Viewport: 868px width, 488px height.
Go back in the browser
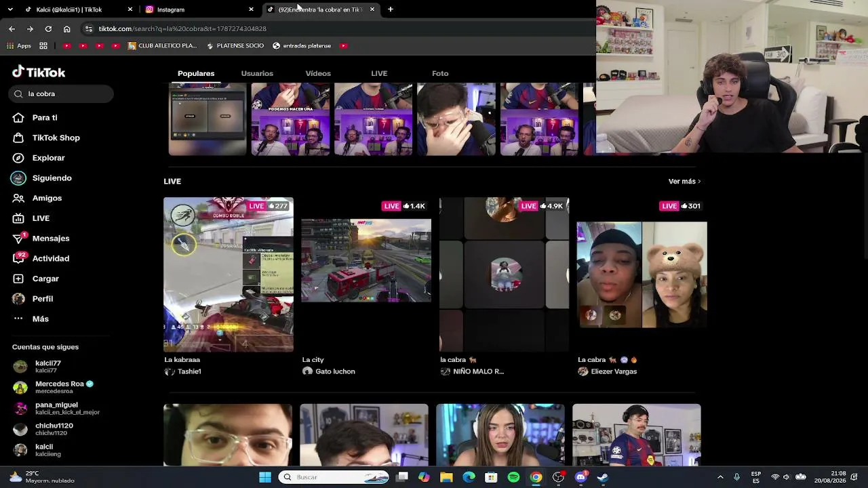point(12,28)
